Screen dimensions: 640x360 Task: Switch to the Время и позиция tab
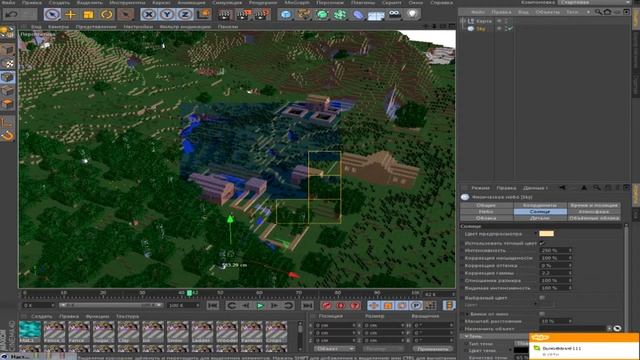tap(594, 205)
